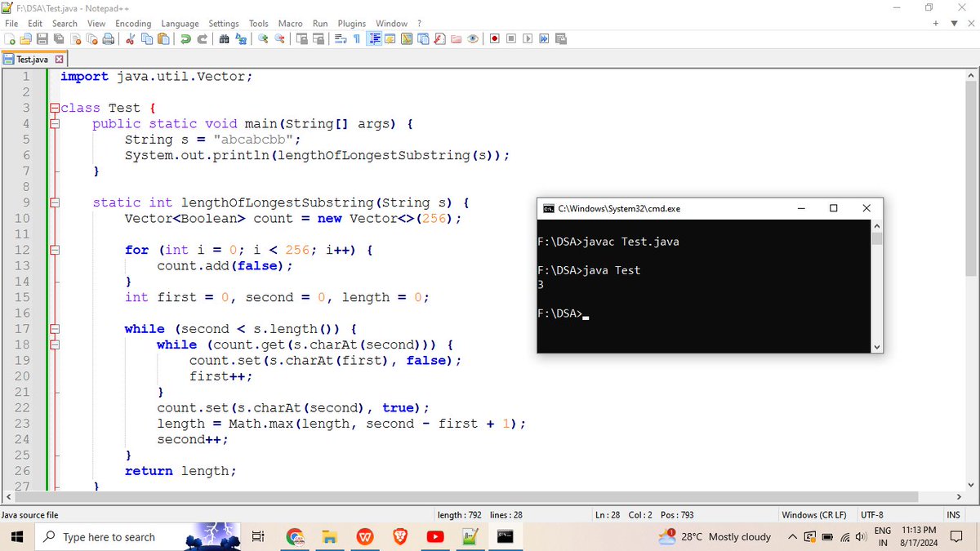The image size is (980, 551).
Task: Open Chrome from the taskbar
Action: (294, 537)
